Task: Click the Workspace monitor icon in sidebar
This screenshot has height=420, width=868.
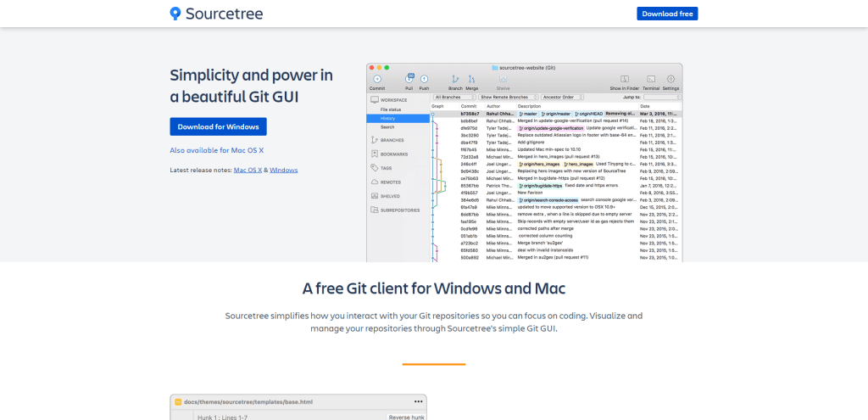Action: (375, 100)
